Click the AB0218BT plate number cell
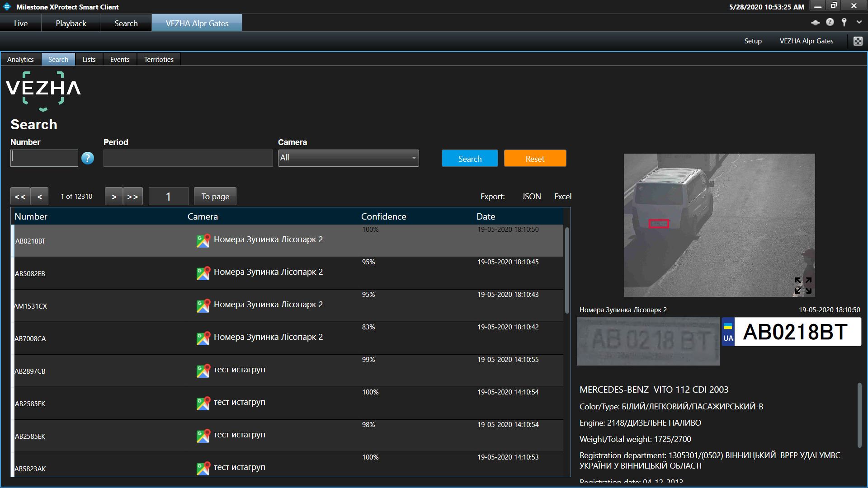 click(30, 241)
